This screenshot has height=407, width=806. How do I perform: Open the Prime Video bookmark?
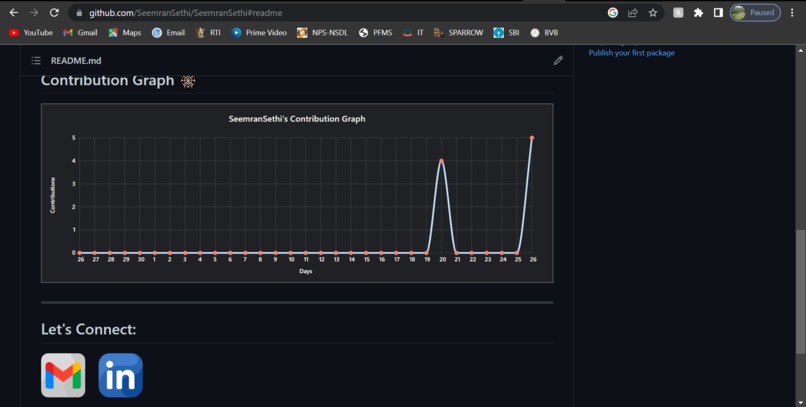pyautogui.click(x=259, y=32)
